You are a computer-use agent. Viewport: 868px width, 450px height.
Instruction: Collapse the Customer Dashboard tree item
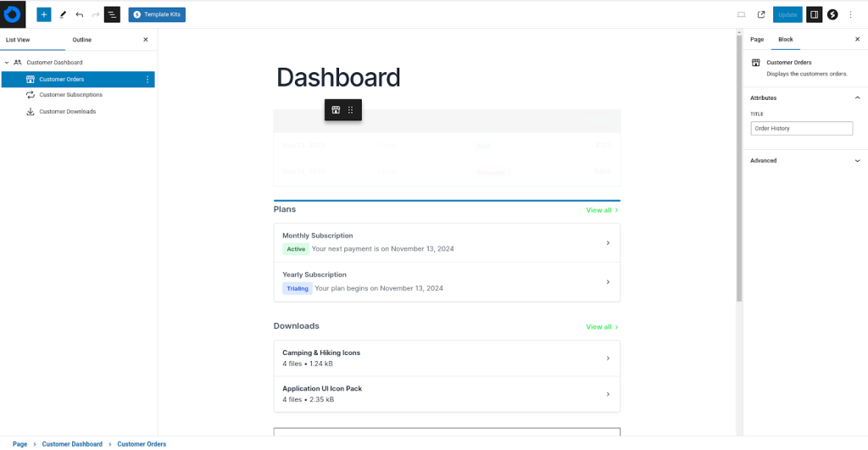pyautogui.click(x=7, y=63)
